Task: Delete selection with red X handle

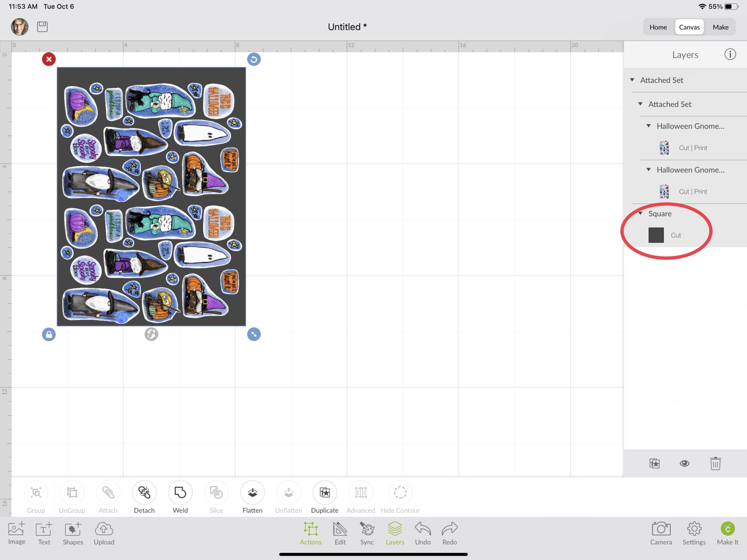Action: tap(49, 59)
